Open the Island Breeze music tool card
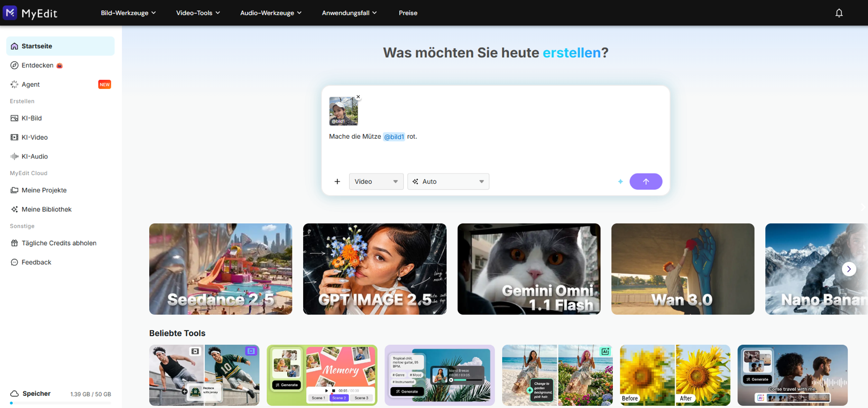 coord(440,375)
